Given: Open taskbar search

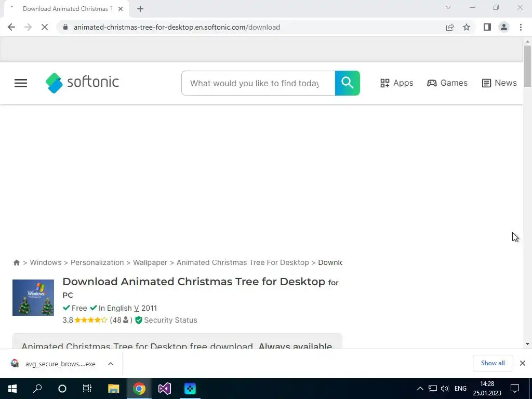Looking at the screenshot, I should tap(37, 389).
